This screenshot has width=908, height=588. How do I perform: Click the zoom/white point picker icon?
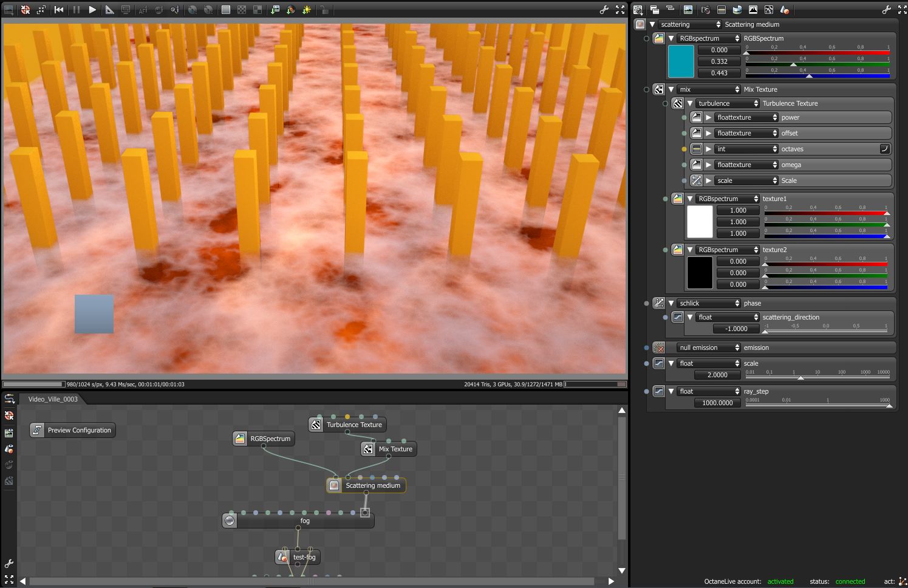[175, 10]
